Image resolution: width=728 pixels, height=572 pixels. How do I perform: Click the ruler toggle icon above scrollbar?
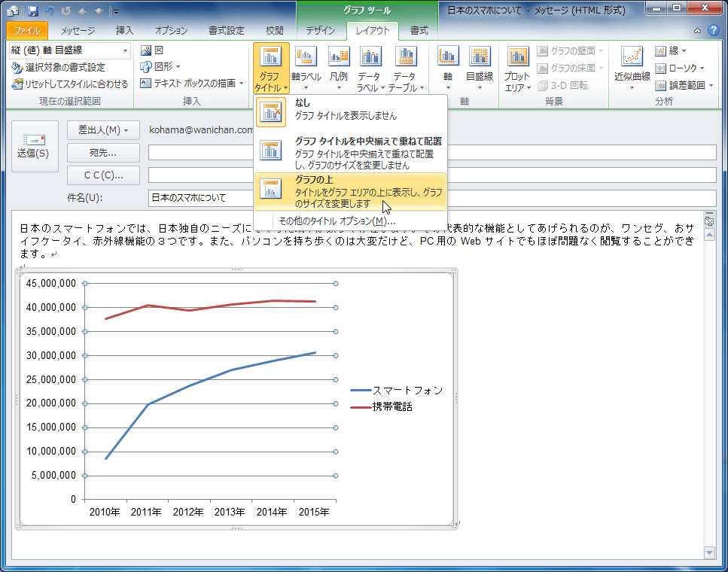point(709,220)
